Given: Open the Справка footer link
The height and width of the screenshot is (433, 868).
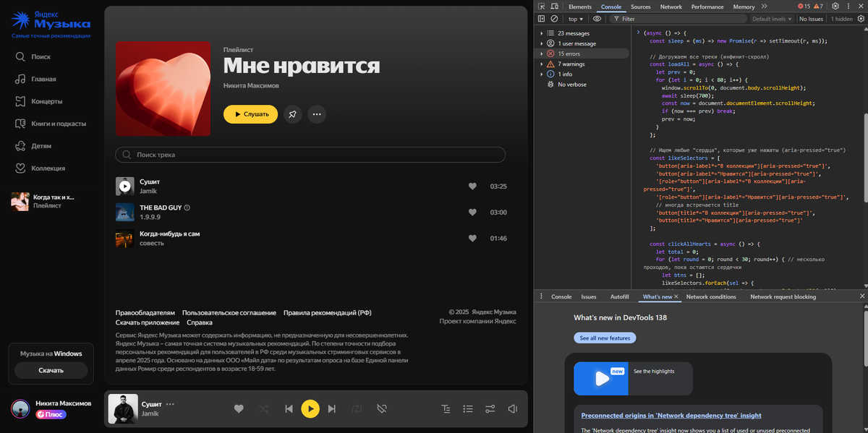Looking at the screenshot, I should pos(200,322).
